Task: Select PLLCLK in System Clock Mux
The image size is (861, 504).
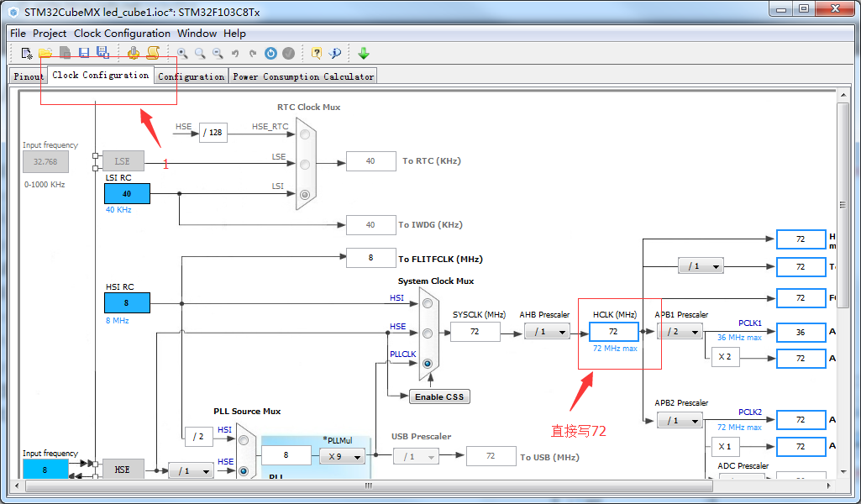Action: coord(428,364)
